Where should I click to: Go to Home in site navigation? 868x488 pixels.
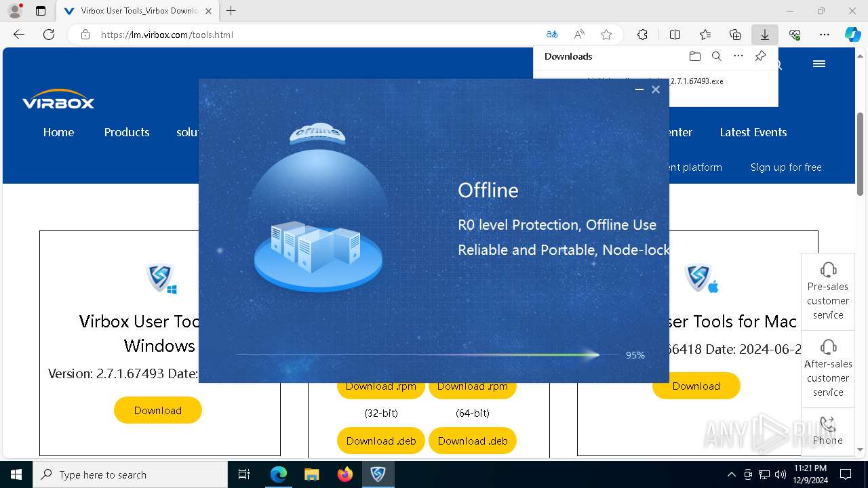click(58, 132)
